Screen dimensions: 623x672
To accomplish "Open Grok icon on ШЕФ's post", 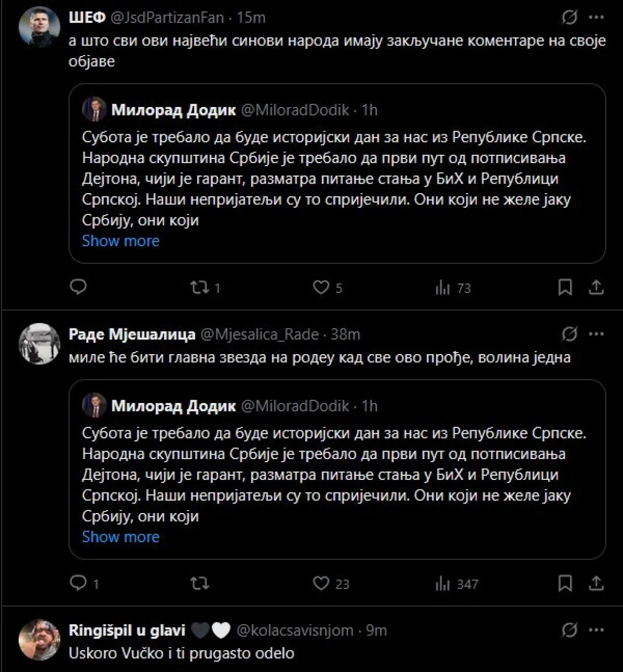I will [570, 18].
